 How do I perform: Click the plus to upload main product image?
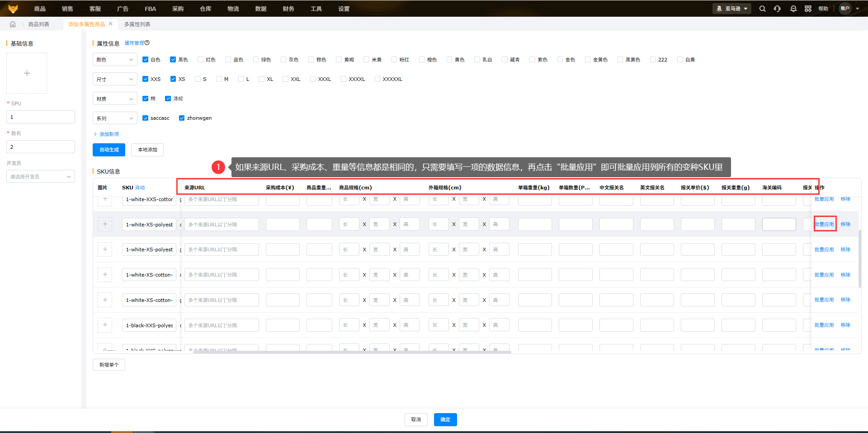[27, 73]
